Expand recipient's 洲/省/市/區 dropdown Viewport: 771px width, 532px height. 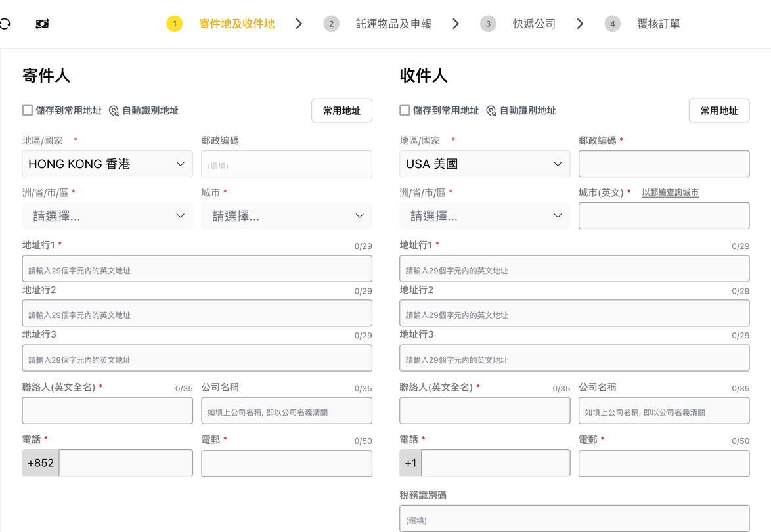click(485, 216)
